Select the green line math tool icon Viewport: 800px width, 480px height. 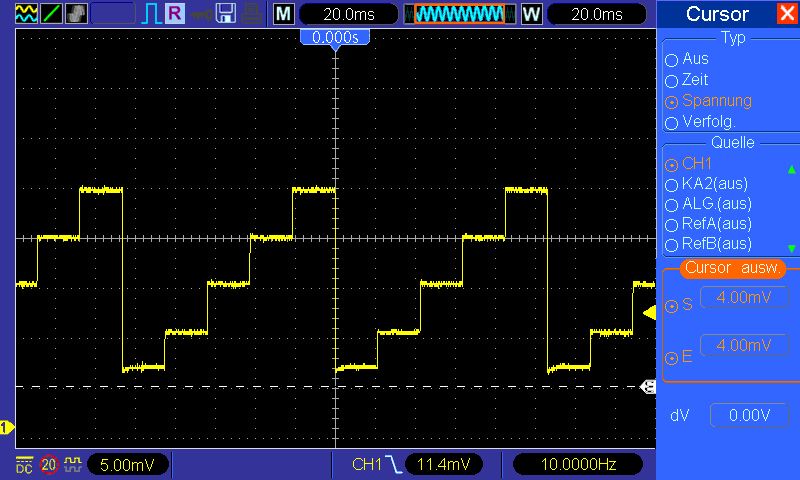[x=51, y=14]
